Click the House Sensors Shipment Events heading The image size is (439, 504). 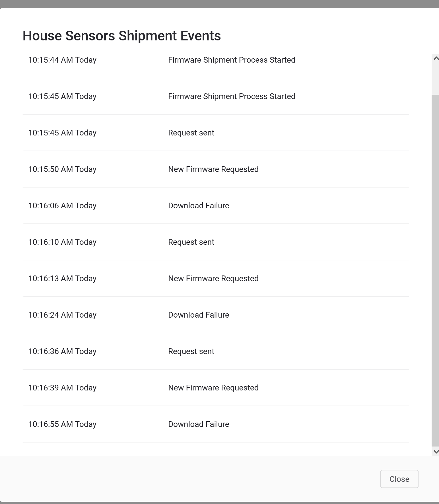click(x=121, y=36)
